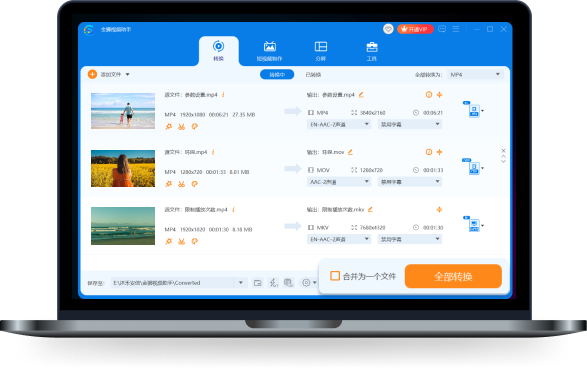This screenshot has width=587, height=371.
Task: Rename the MKV row output with pencil icon
Action: (370, 209)
